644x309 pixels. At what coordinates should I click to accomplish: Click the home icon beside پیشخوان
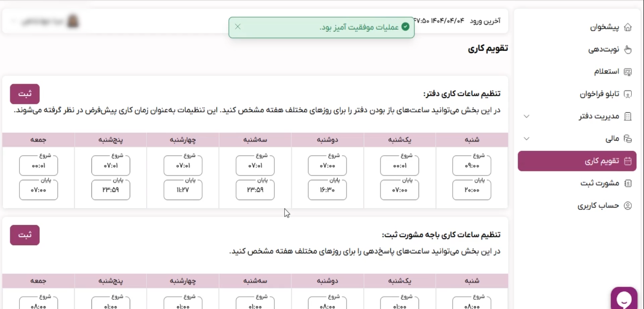(x=627, y=27)
